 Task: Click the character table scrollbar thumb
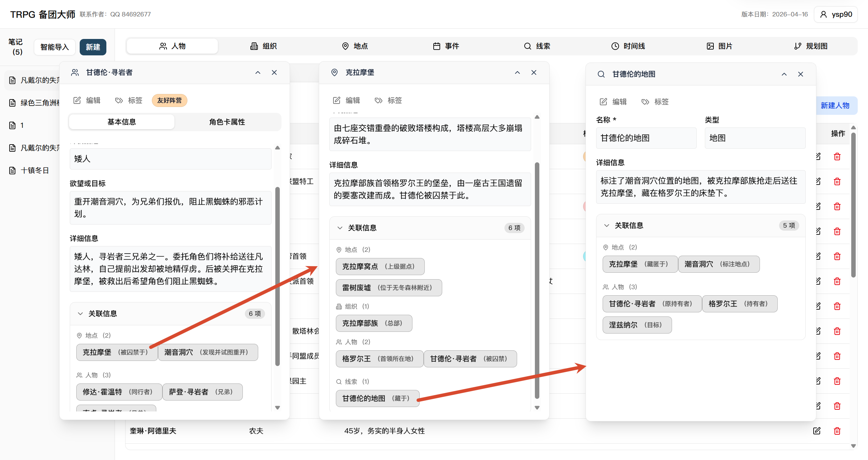tap(853, 205)
